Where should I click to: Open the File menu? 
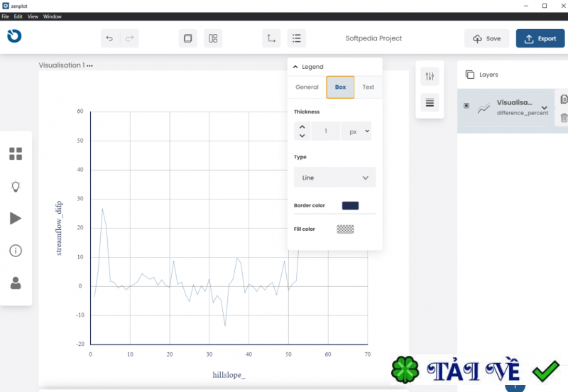(6, 16)
